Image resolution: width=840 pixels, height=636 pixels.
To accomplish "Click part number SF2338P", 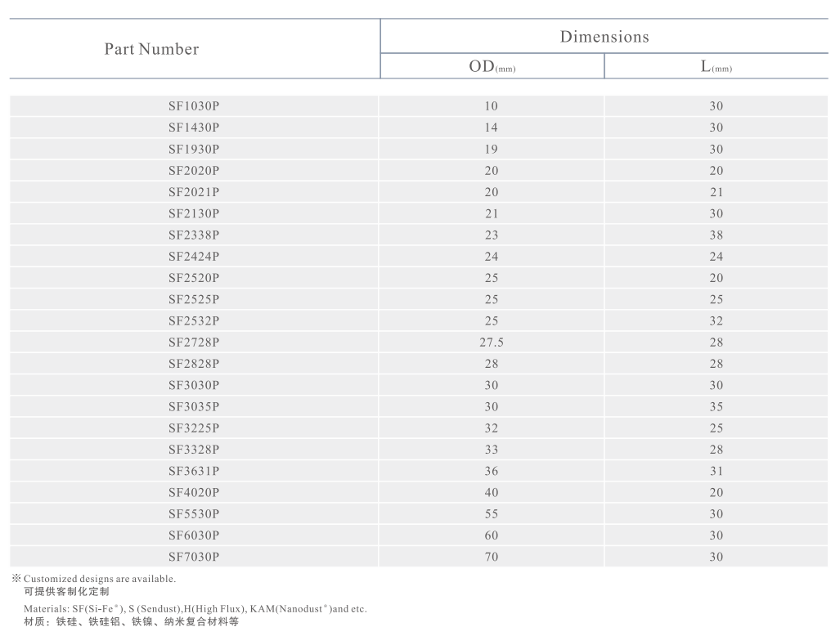I will [194, 235].
